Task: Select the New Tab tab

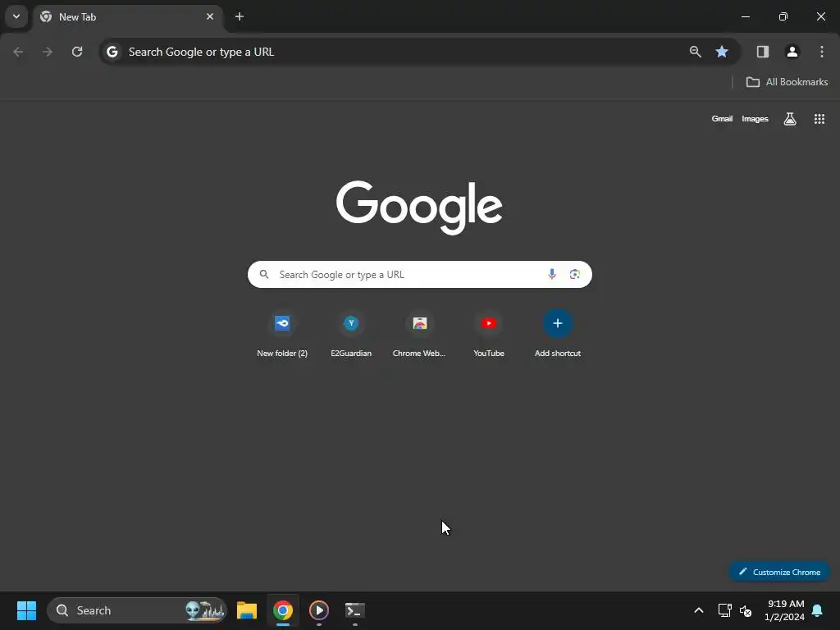Action: point(127,16)
